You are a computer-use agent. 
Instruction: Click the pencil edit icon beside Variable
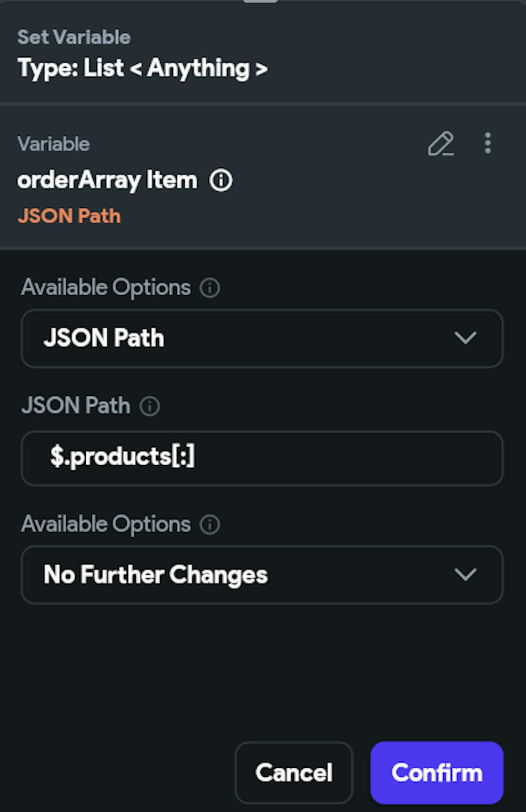pyautogui.click(x=441, y=144)
